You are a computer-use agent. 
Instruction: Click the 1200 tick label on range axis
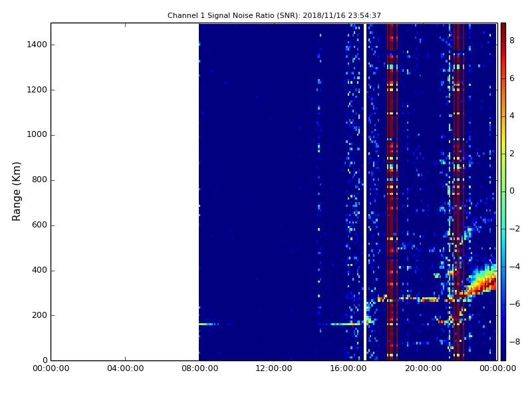point(37,90)
